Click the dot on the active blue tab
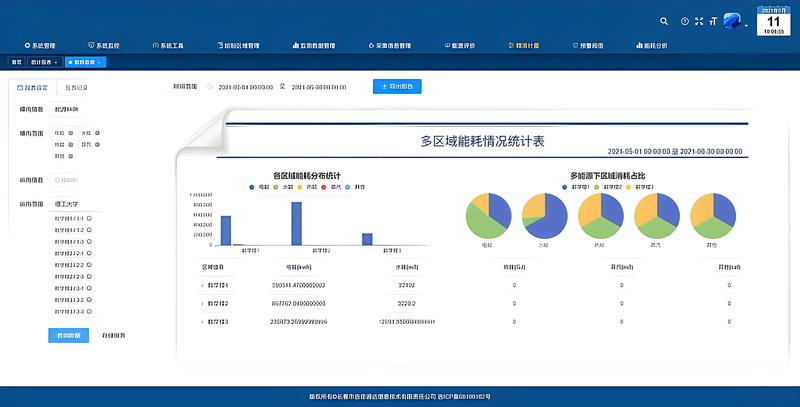 click(70, 62)
